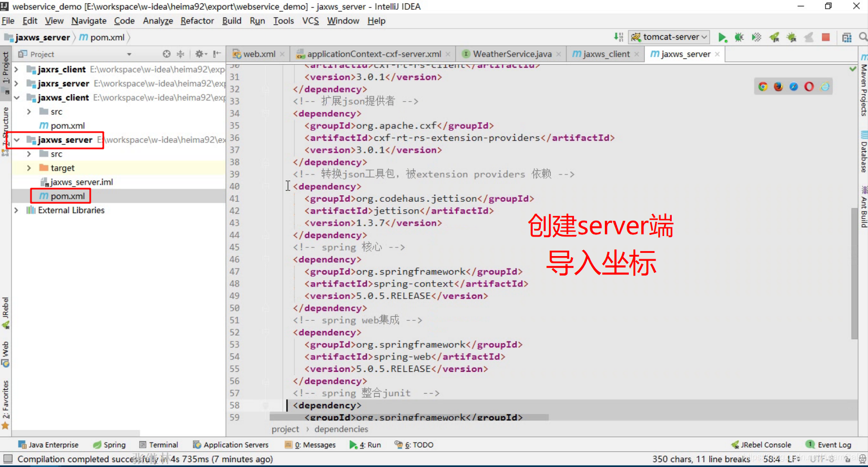Open Project Structure icon in toolbar
Image resolution: width=868 pixels, height=467 pixels.
pos(847,38)
